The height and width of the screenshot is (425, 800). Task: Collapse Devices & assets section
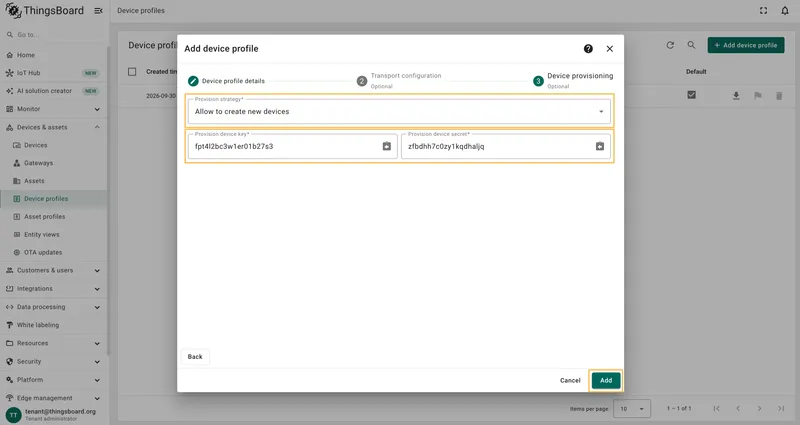54,127
